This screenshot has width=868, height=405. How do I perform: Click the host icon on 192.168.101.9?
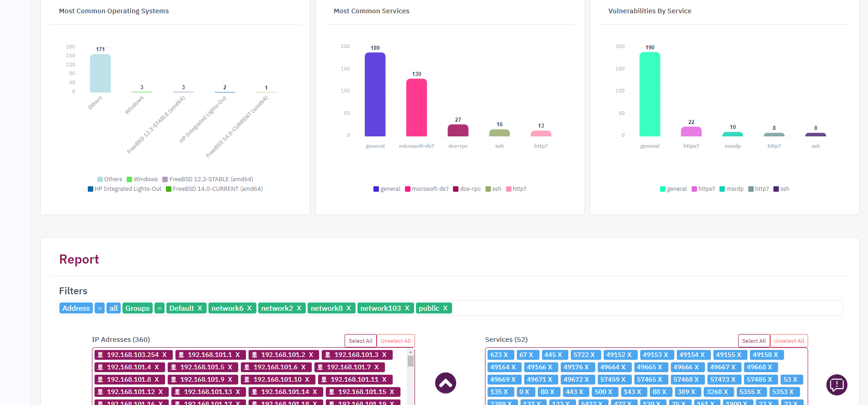(x=174, y=379)
